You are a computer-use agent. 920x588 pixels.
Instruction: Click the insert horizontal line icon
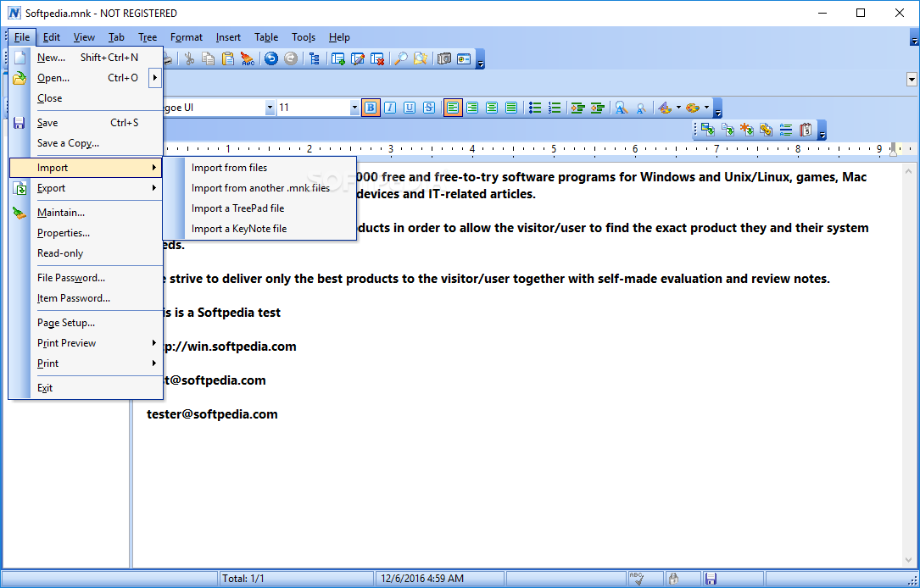tap(786, 130)
